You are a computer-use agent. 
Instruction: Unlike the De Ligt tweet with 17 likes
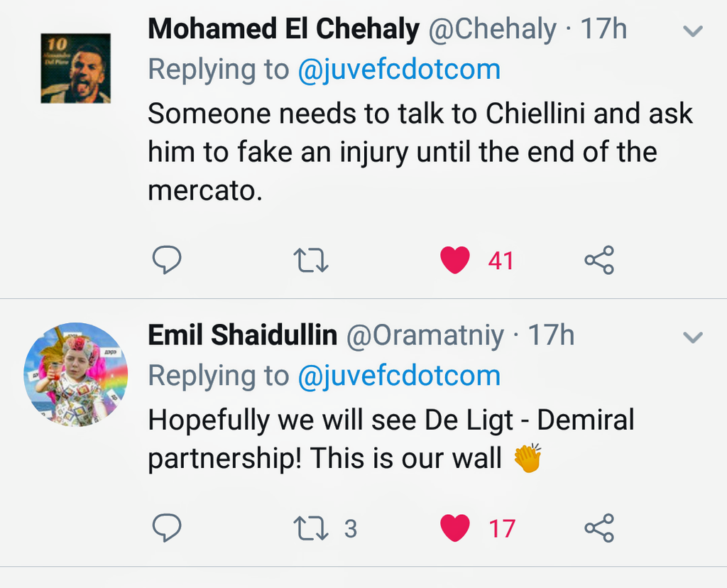455,528
